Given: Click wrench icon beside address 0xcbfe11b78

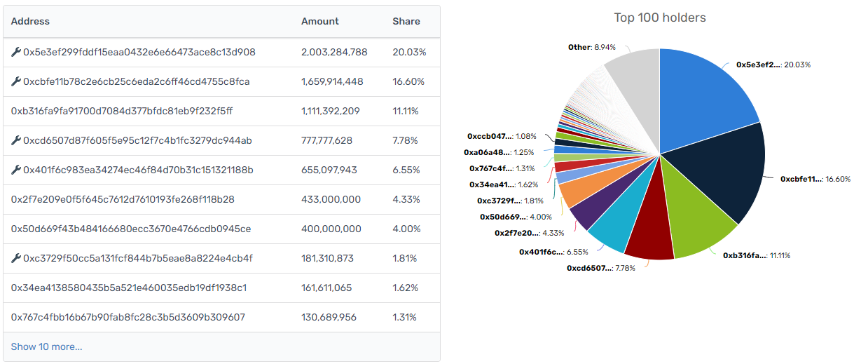Looking at the screenshot, I should [x=16, y=82].
